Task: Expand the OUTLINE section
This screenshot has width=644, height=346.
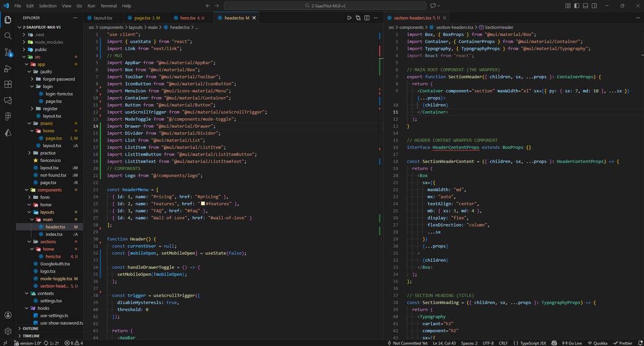Action: 32,328
